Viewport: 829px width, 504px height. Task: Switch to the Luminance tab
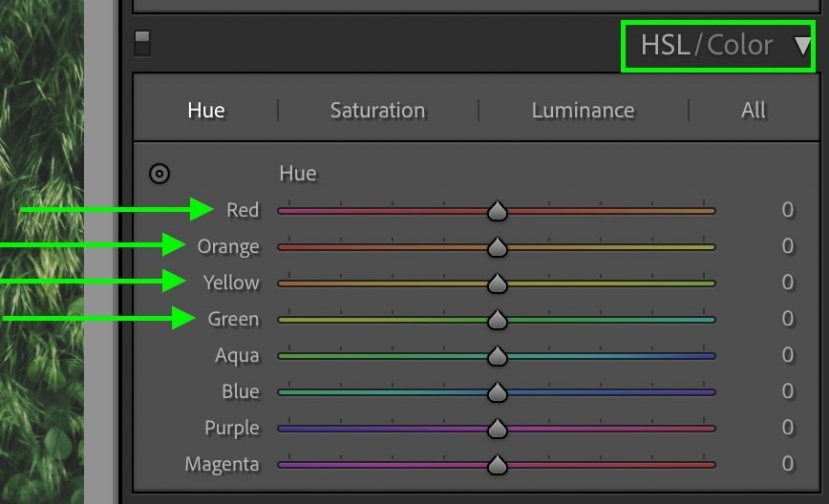pos(583,111)
